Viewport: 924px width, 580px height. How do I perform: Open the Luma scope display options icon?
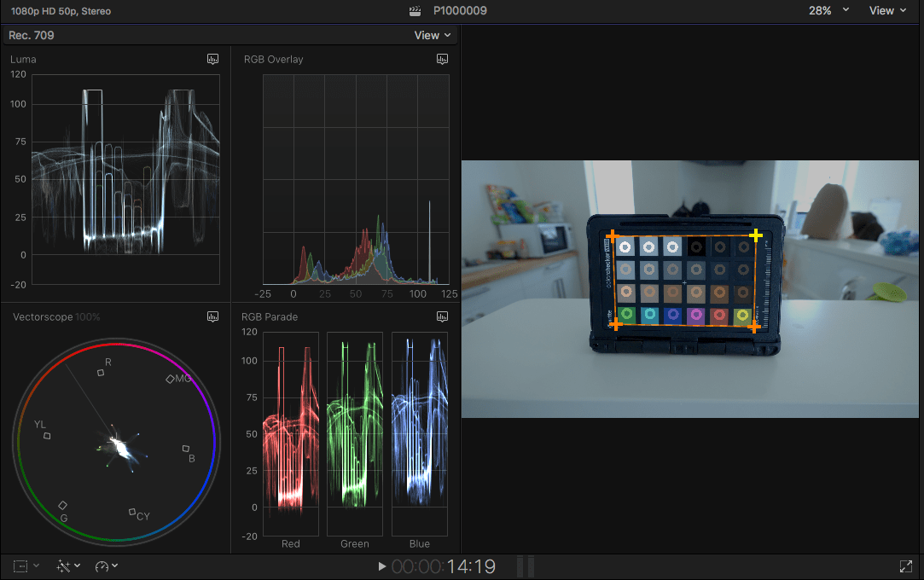212,59
